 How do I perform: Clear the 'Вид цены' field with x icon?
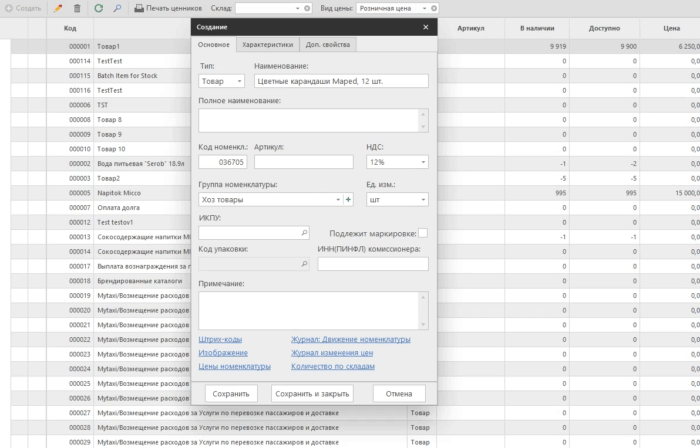coord(434,7)
